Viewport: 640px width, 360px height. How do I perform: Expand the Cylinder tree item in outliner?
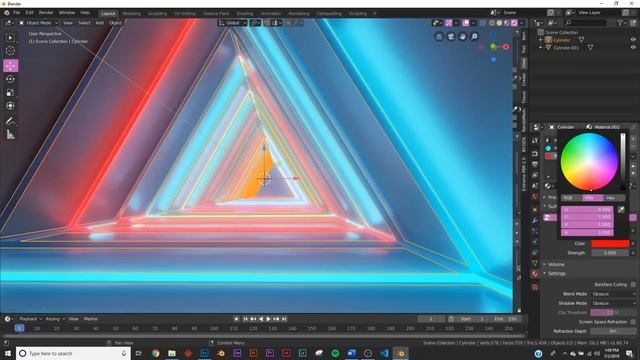pyautogui.click(x=541, y=40)
